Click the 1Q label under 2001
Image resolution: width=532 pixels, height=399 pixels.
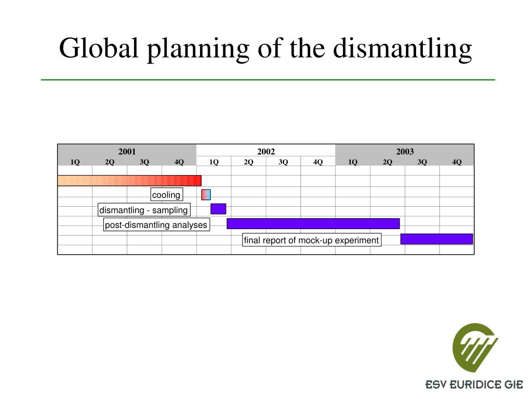pyautogui.click(x=75, y=162)
